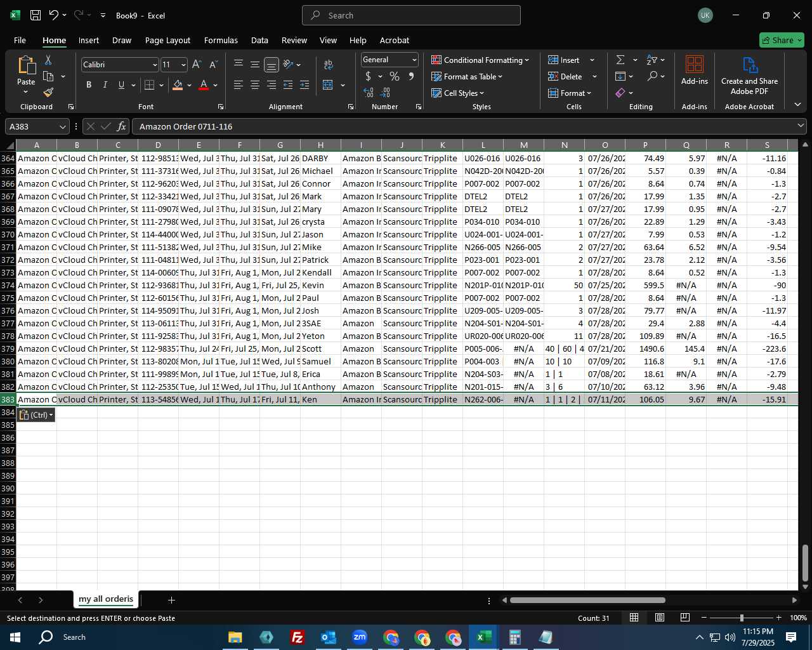Open Paste options dropdown arrow
The height and width of the screenshot is (650, 812).
click(x=26, y=93)
